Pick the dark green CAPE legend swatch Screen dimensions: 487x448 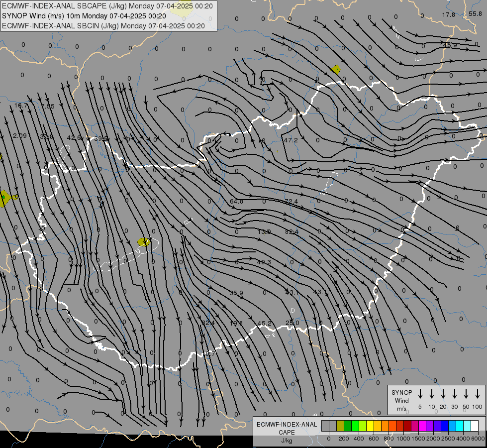pyautogui.click(x=348, y=426)
